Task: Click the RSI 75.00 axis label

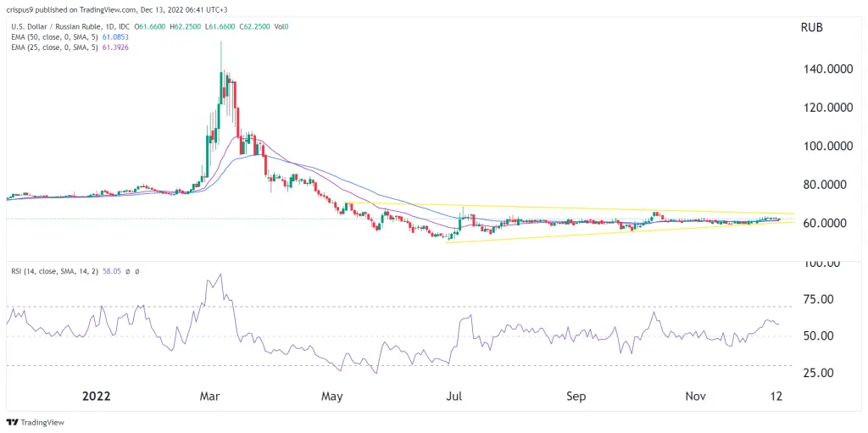Action: [818, 300]
